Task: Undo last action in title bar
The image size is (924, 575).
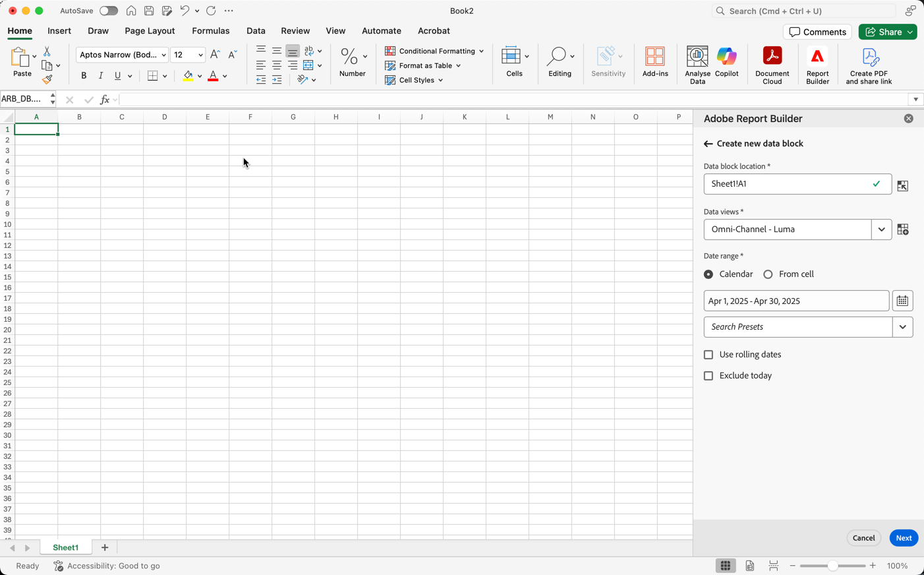Action: 185,11
